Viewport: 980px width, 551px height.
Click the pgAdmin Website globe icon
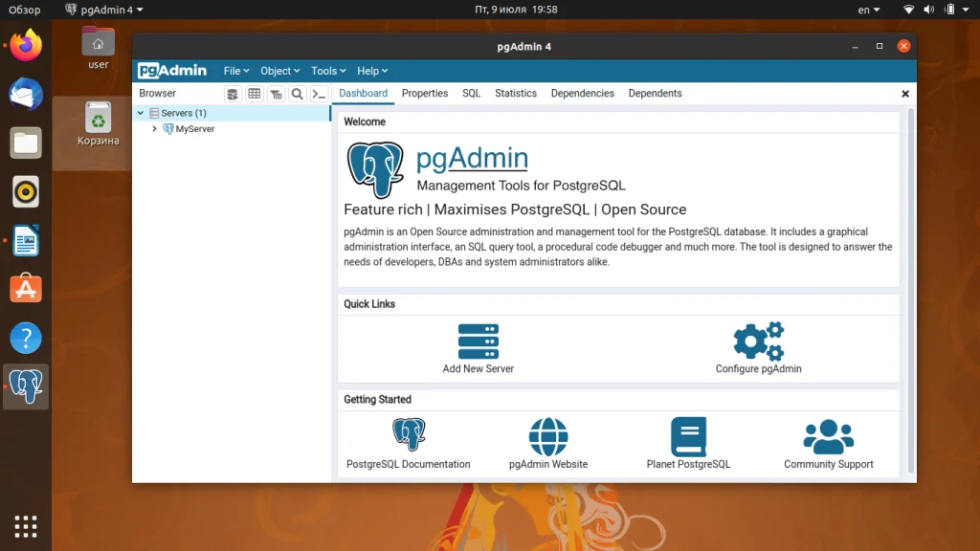(x=548, y=435)
